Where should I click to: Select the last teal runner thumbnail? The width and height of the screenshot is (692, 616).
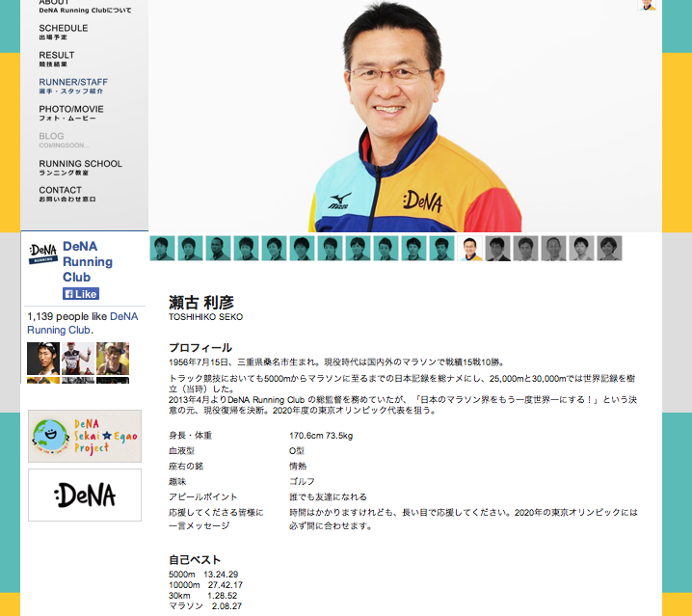[441, 248]
